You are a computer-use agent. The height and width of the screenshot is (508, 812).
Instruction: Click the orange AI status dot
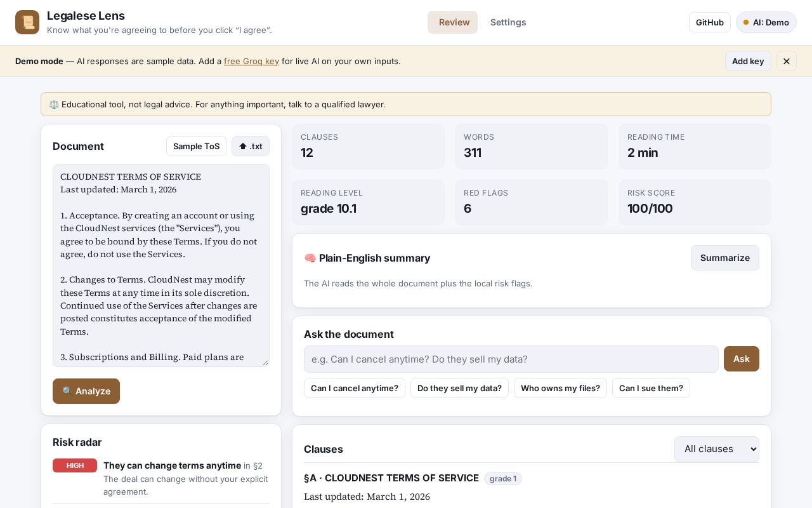[x=746, y=22]
